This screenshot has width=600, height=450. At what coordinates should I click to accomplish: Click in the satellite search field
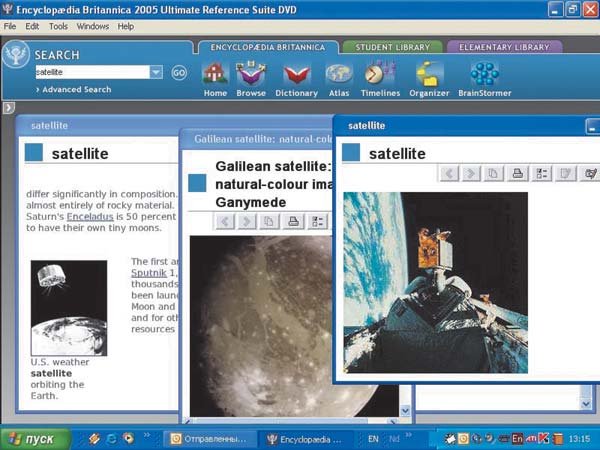[93, 72]
